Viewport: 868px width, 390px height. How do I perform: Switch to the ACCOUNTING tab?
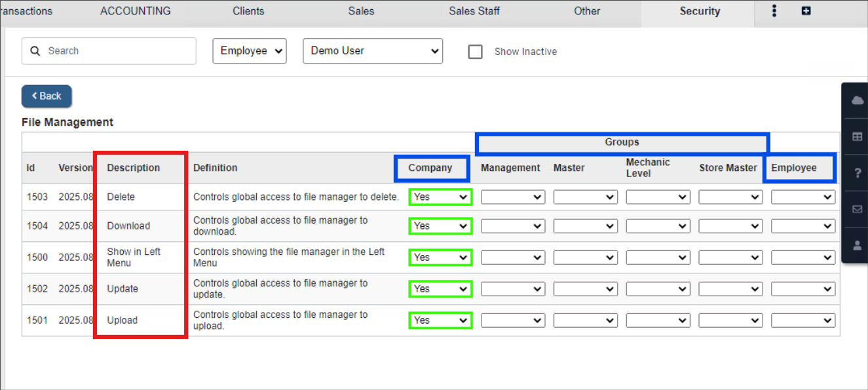tap(135, 11)
